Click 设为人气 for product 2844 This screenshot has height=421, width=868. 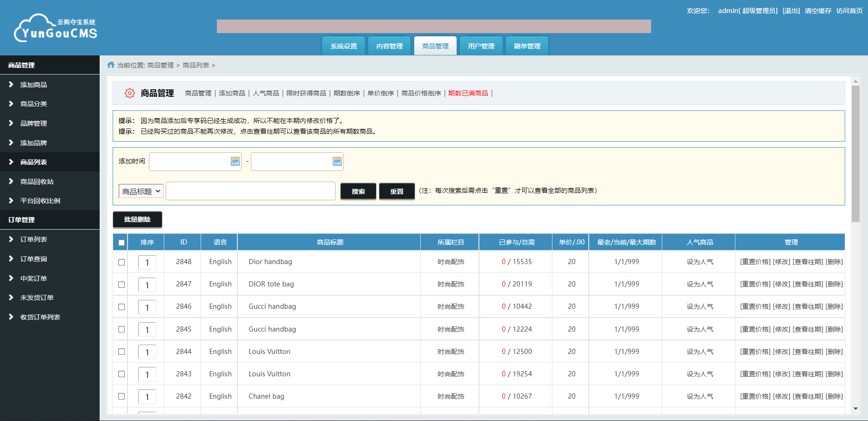tap(700, 352)
